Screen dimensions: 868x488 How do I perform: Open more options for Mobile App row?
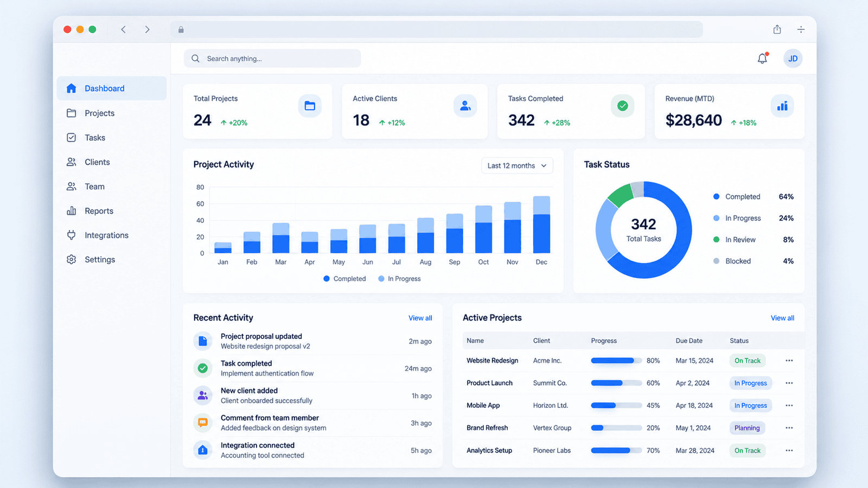pos(789,406)
